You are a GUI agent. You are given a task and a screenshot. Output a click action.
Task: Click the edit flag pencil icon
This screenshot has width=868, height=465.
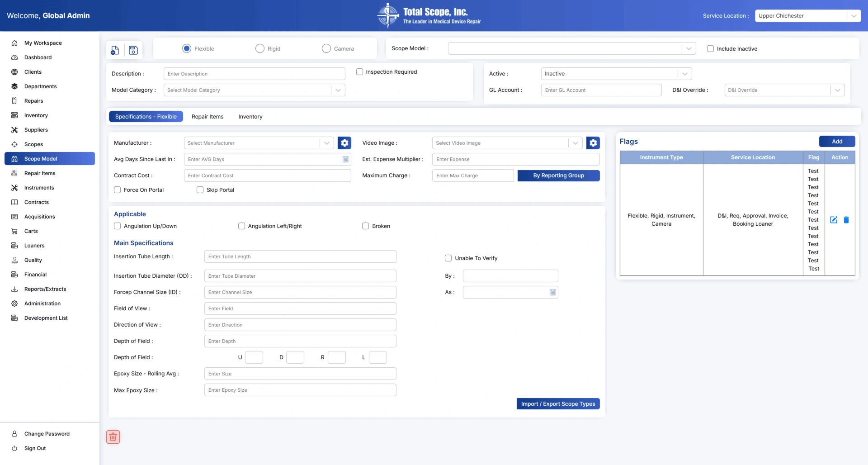(x=834, y=220)
